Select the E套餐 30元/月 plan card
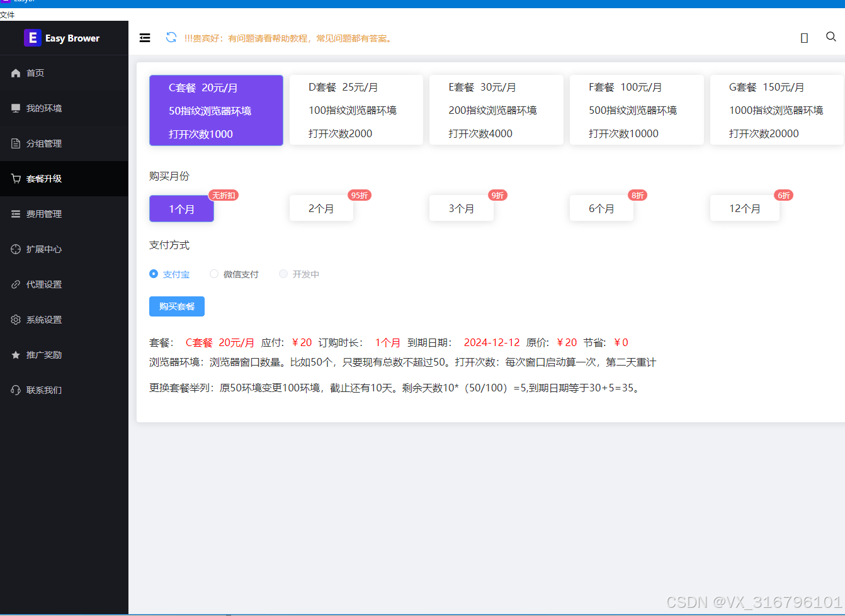 496,109
